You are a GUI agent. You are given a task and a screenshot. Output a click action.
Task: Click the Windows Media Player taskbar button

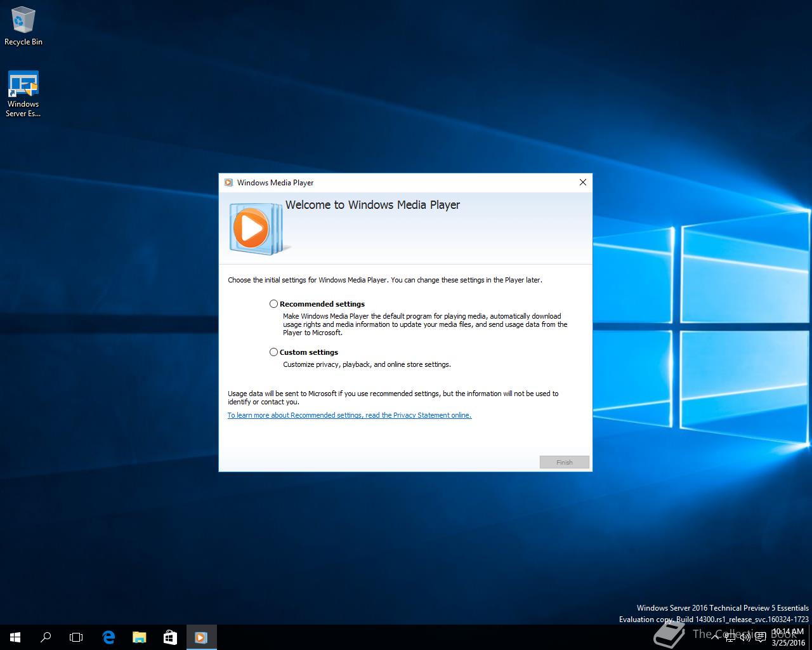pyautogui.click(x=201, y=637)
